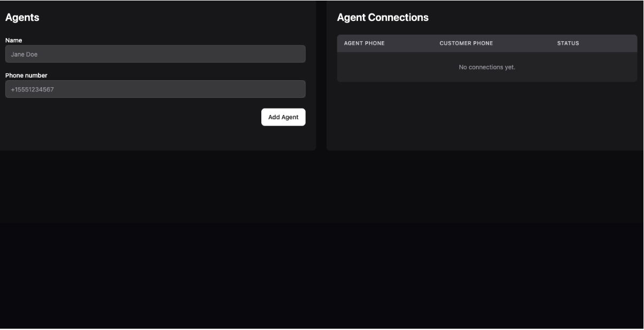The height and width of the screenshot is (330, 644).
Task: Click the Agent Connections panel heading
Action: [382, 17]
